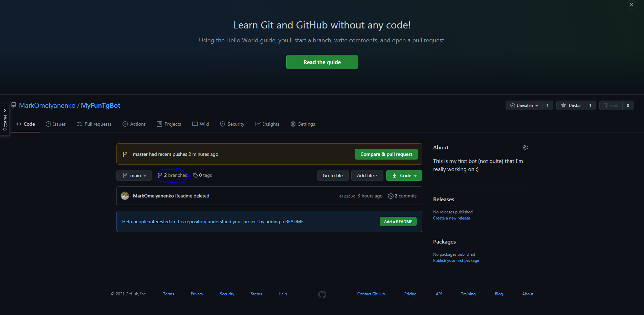This screenshot has width=644, height=315.
Task: Go to the Actions tab
Action: click(134, 124)
